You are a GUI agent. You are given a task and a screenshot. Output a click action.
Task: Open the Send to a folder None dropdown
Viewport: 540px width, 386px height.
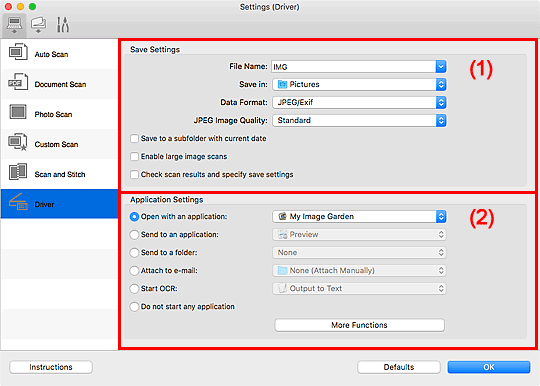click(x=359, y=252)
